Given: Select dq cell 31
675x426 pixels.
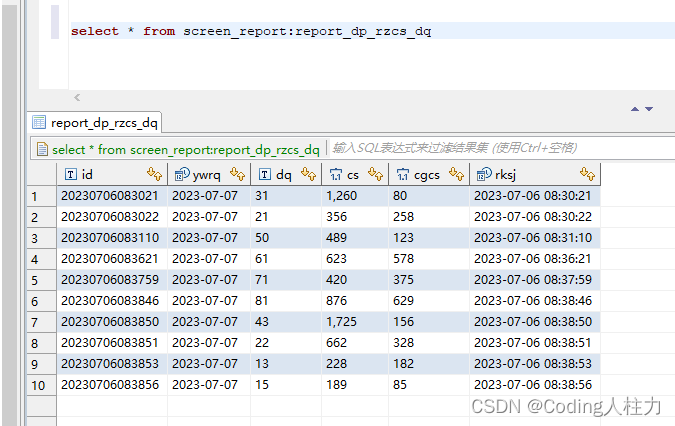Looking at the screenshot, I should 286,196.
